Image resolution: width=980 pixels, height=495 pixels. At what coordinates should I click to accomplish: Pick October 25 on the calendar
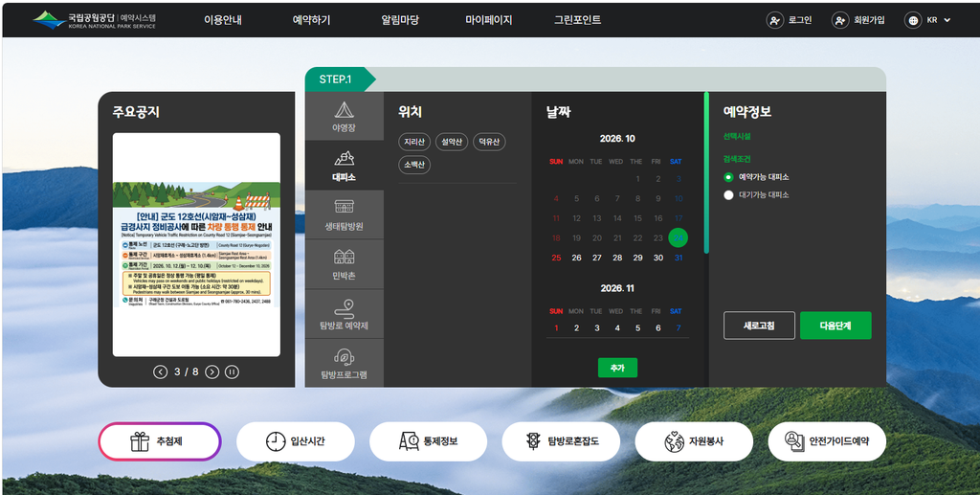click(x=556, y=258)
